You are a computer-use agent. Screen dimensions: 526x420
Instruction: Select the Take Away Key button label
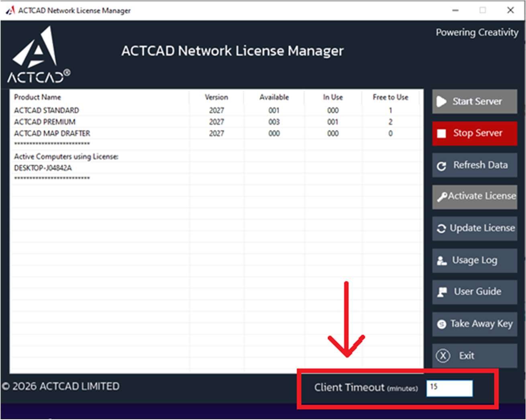click(x=481, y=324)
